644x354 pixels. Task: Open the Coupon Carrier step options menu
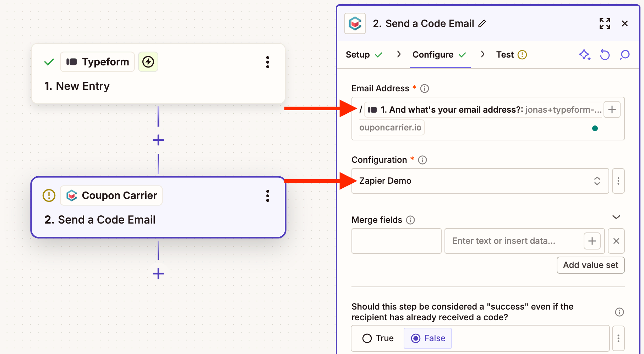click(x=268, y=196)
